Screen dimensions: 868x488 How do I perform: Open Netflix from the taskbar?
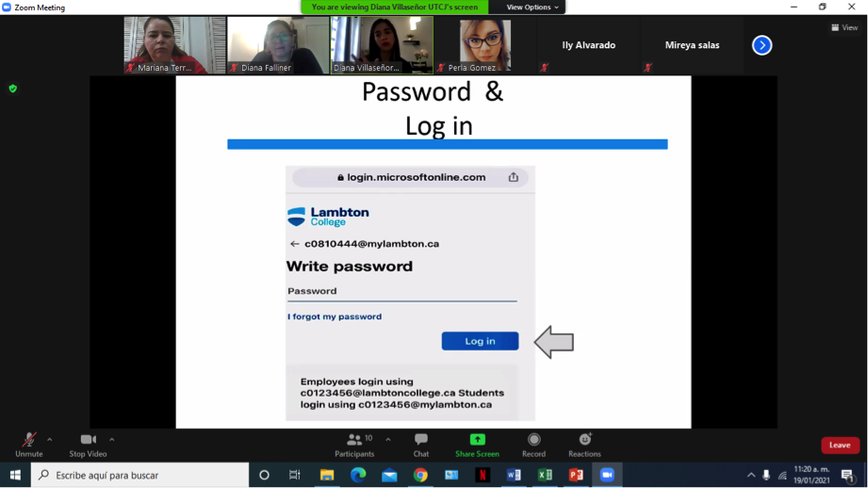[483, 475]
